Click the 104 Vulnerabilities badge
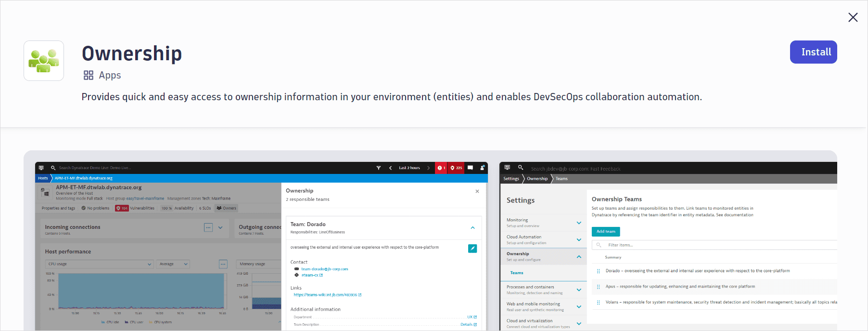Image resolution: width=868 pixels, height=331 pixels. pyautogui.click(x=135, y=208)
